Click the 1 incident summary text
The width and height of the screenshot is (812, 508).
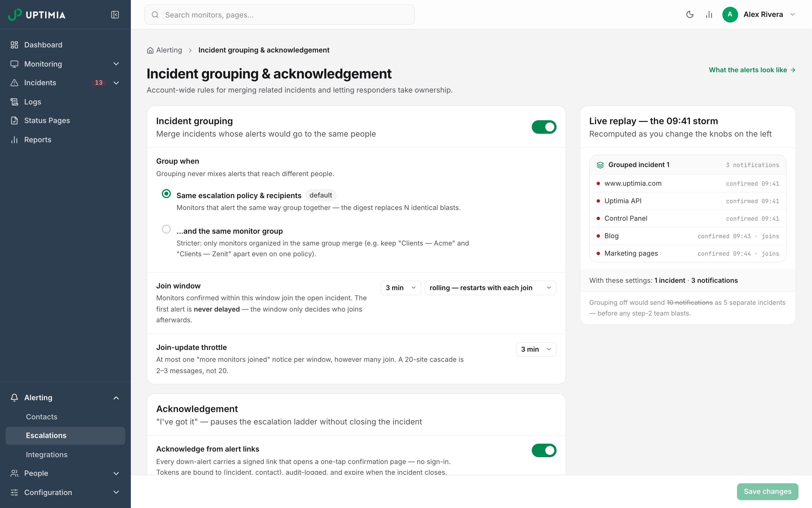(669, 281)
